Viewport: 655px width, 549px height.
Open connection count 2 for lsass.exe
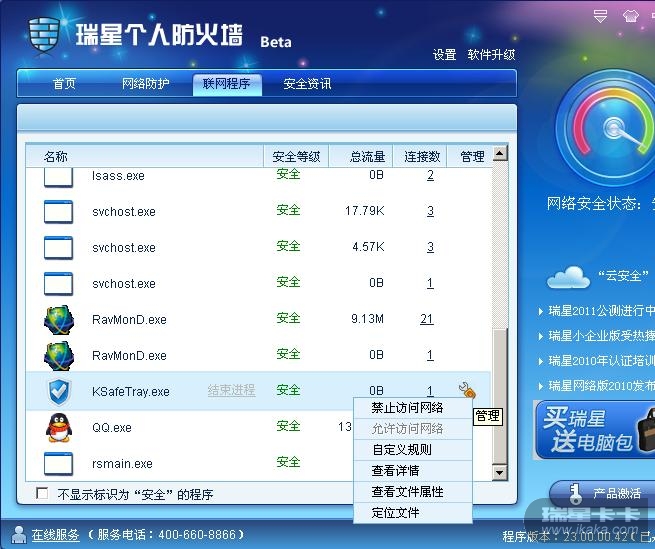pos(430,175)
